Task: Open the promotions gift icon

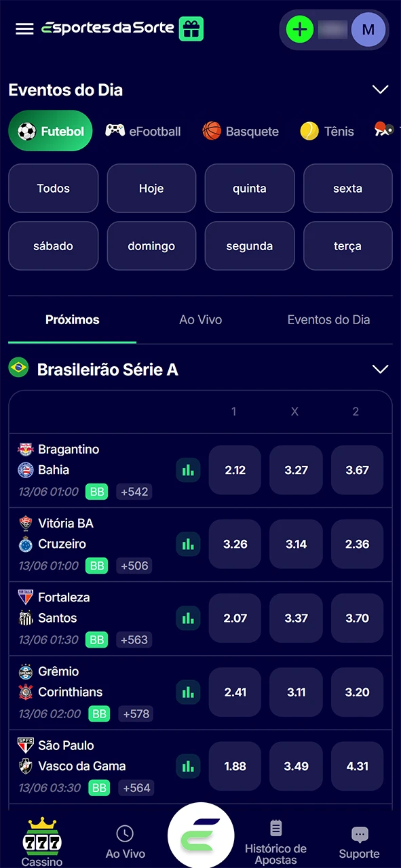Action: pyautogui.click(x=191, y=28)
